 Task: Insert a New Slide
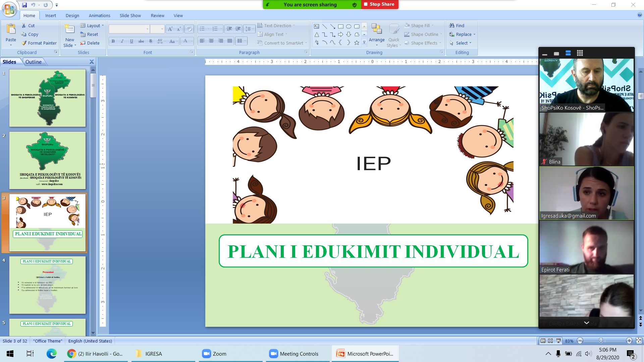click(70, 36)
